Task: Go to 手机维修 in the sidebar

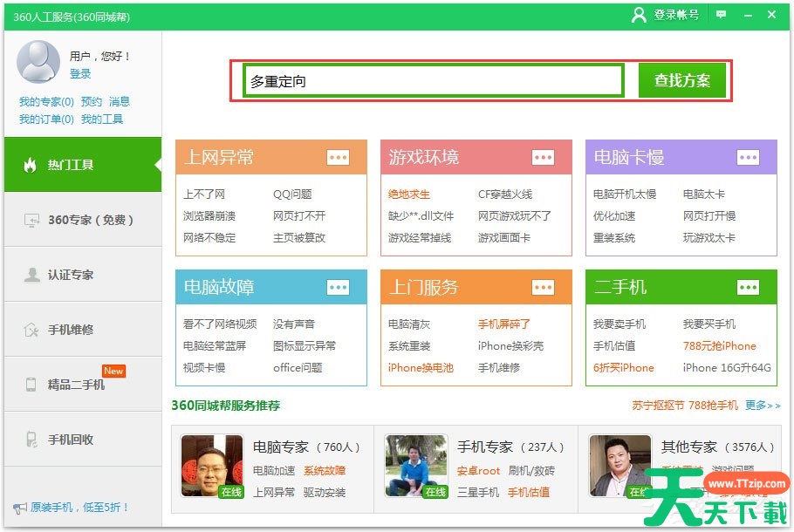Action: pyautogui.click(x=82, y=330)
